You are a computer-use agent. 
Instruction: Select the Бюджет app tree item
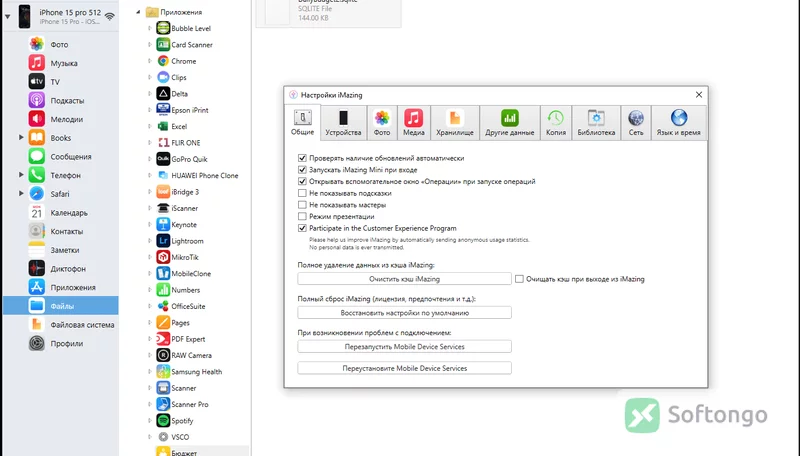(202, 452)
